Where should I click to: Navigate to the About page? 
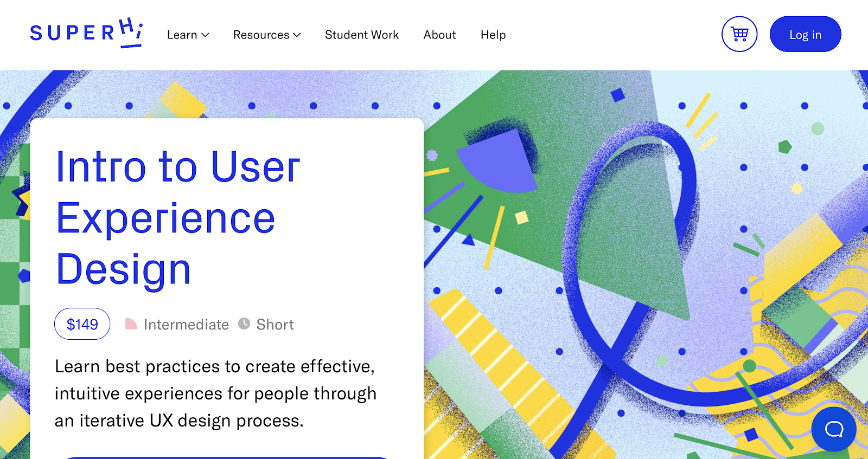(439, 35)
